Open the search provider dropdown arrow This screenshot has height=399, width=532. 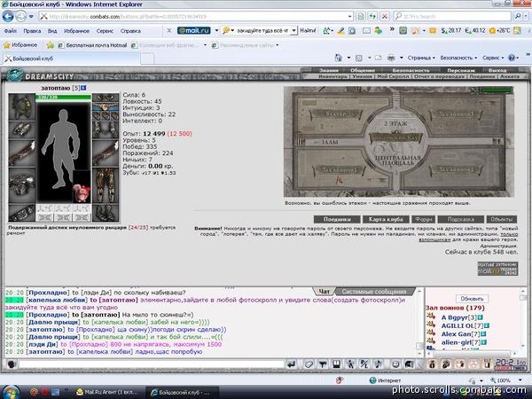click(526, 16)
